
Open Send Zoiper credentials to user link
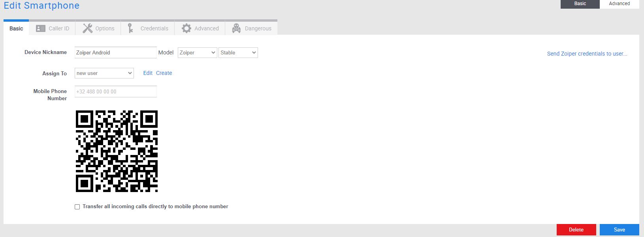tap(587, 54)
